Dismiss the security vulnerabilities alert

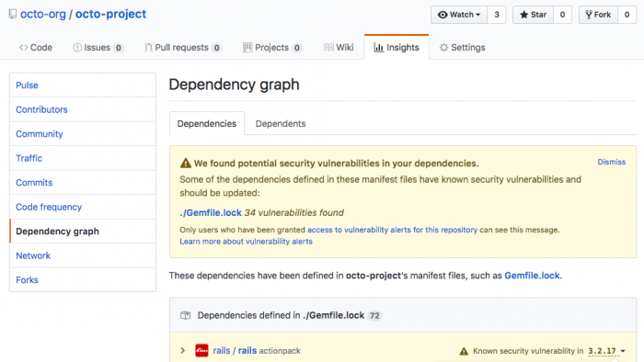[611, 162]
